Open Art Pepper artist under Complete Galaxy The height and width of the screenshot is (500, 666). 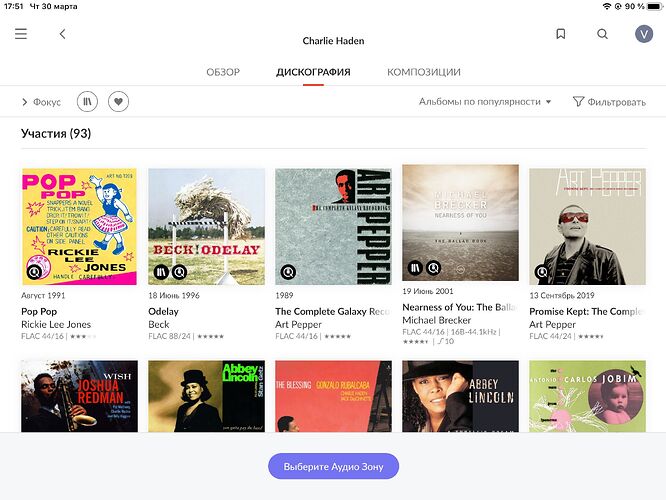[298, 325]
